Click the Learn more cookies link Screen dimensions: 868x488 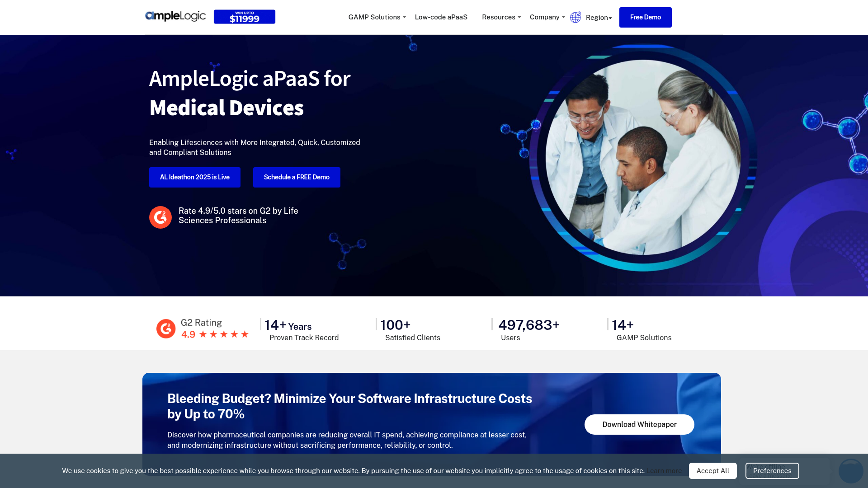click(x=664, y=470)
